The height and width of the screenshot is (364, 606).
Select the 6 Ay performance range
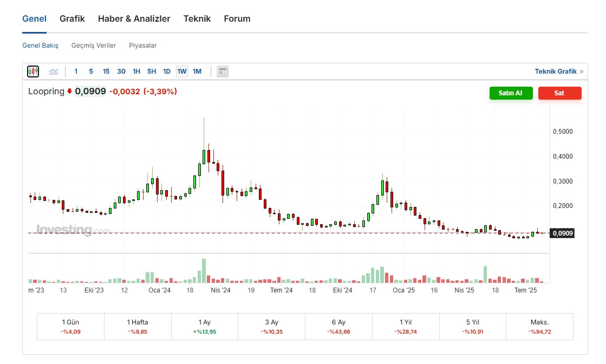pos(338,327)
